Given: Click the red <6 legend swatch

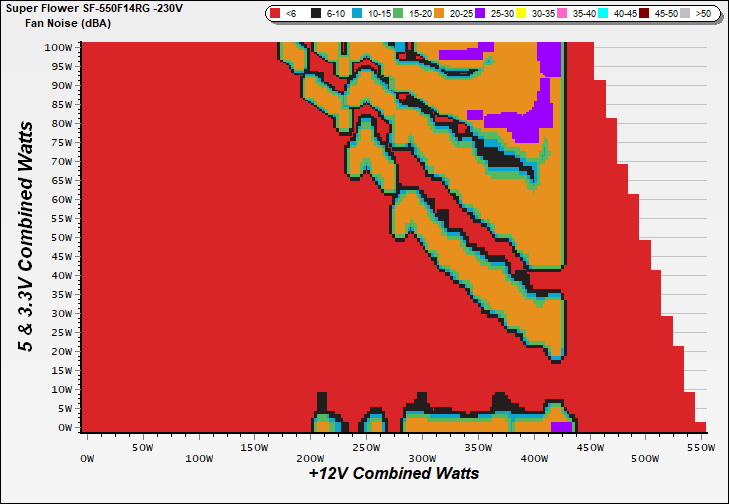Looking at the screenshot, I should pos(276,14).
